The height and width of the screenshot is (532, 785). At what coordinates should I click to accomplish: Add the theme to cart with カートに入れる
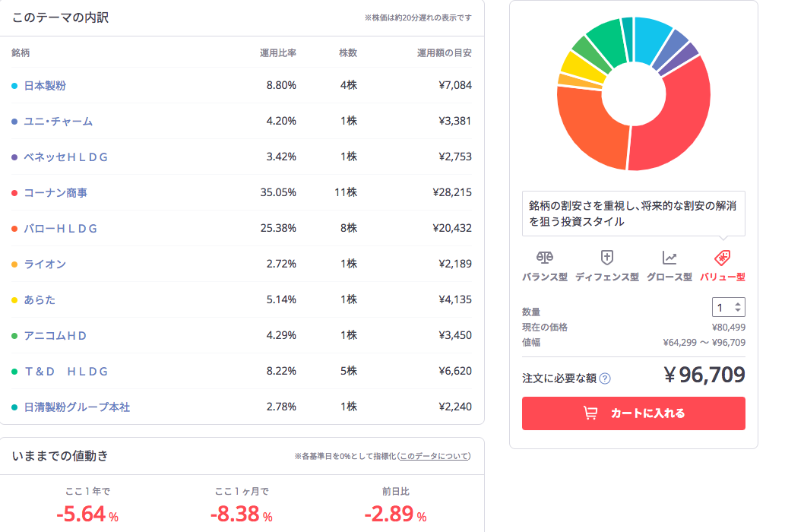click(633, 413)
